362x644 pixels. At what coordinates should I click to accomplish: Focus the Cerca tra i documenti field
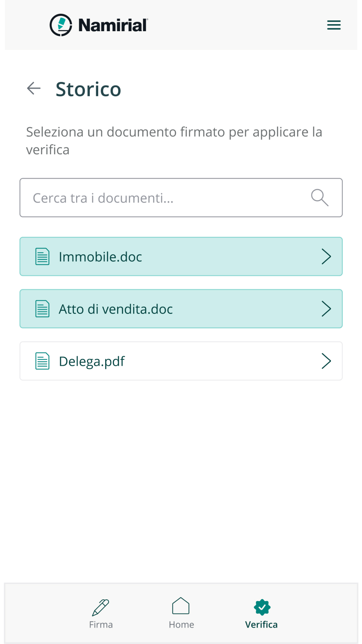coord(181,198)
